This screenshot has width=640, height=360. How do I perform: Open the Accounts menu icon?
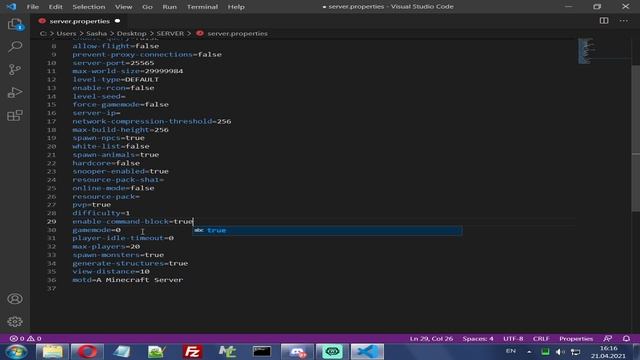15,299
